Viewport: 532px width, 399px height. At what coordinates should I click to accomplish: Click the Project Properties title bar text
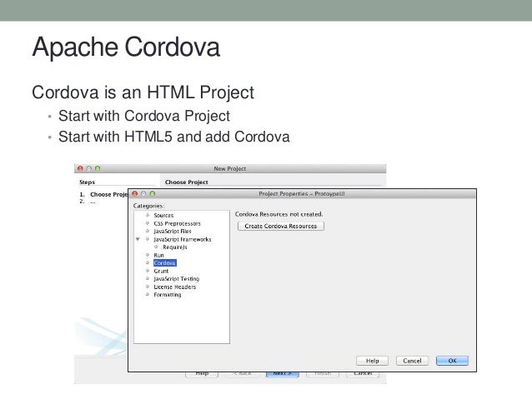click(x=302, y=194)
